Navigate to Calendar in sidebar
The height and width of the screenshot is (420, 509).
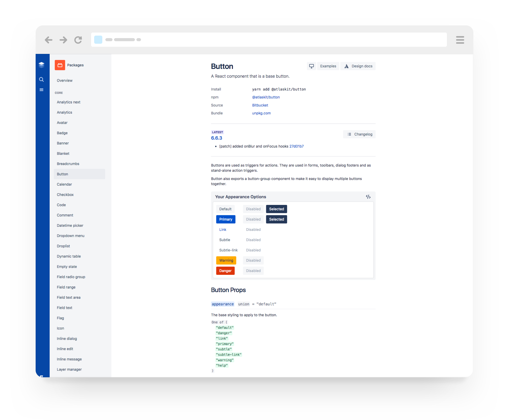point(64,184)
